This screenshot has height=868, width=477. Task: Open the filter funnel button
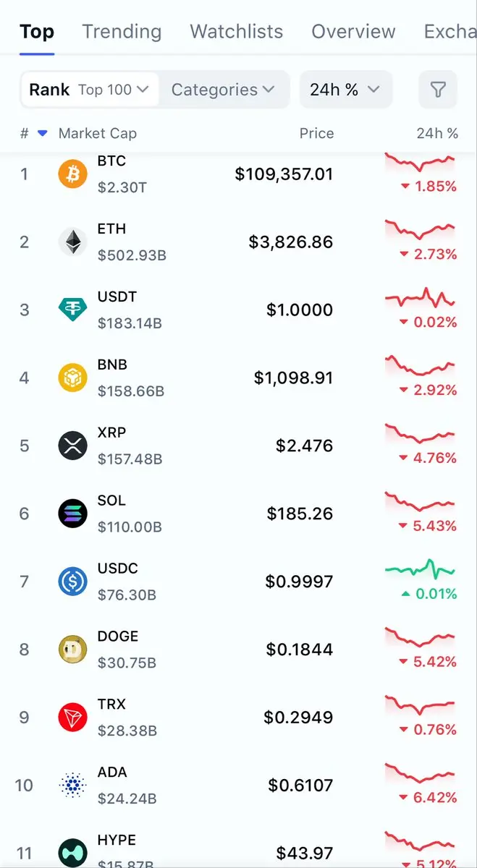pos(438,90)
